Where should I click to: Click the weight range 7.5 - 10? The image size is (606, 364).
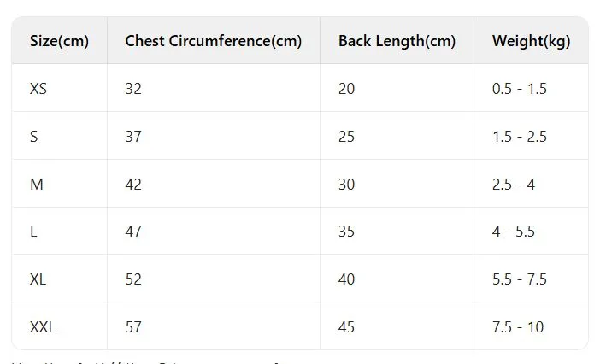pos(518,327)
